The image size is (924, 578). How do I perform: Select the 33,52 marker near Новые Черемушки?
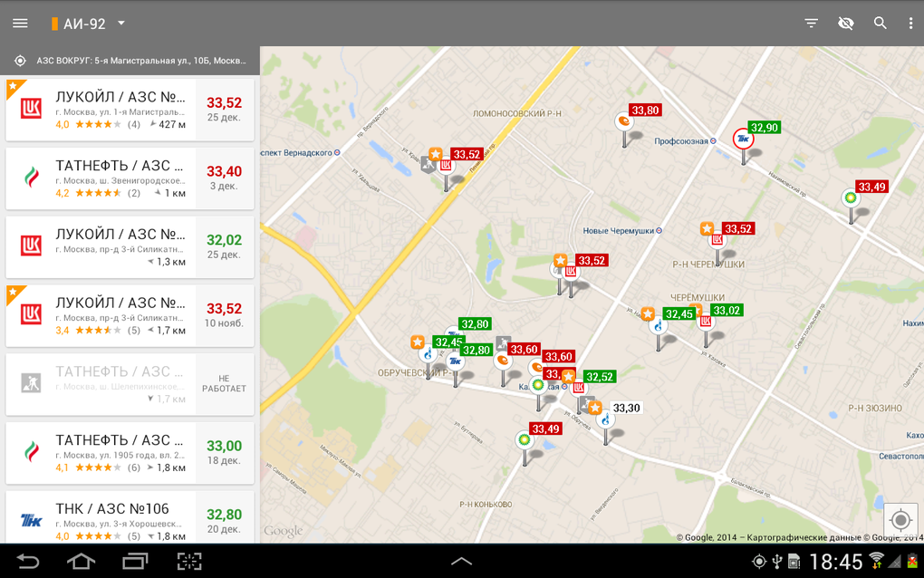tap(571, 272)
